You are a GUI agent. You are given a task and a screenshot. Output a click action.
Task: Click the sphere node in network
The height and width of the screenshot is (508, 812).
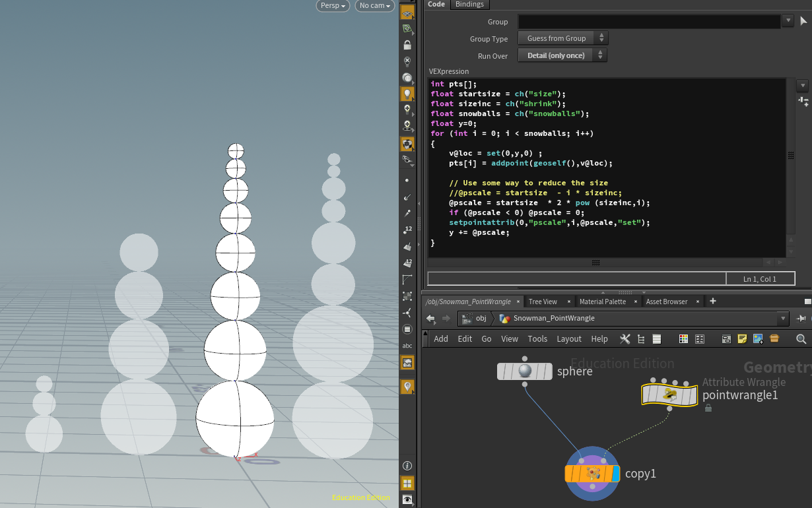point(524,371)
